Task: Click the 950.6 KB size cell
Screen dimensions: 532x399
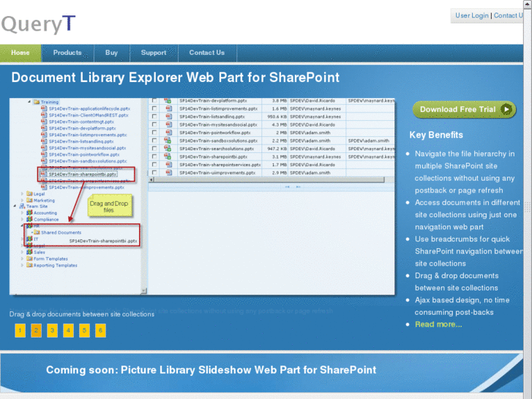Action: [x=277, y=116]
